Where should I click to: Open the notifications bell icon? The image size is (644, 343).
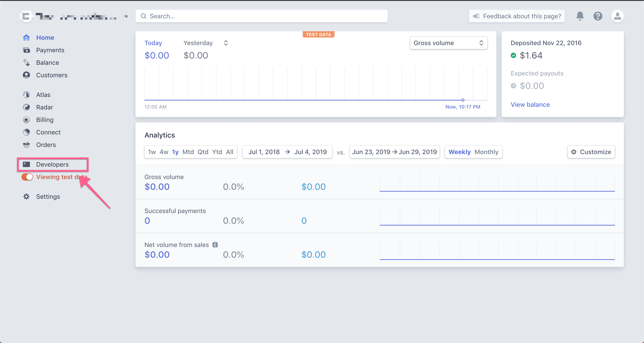point(580,16)
